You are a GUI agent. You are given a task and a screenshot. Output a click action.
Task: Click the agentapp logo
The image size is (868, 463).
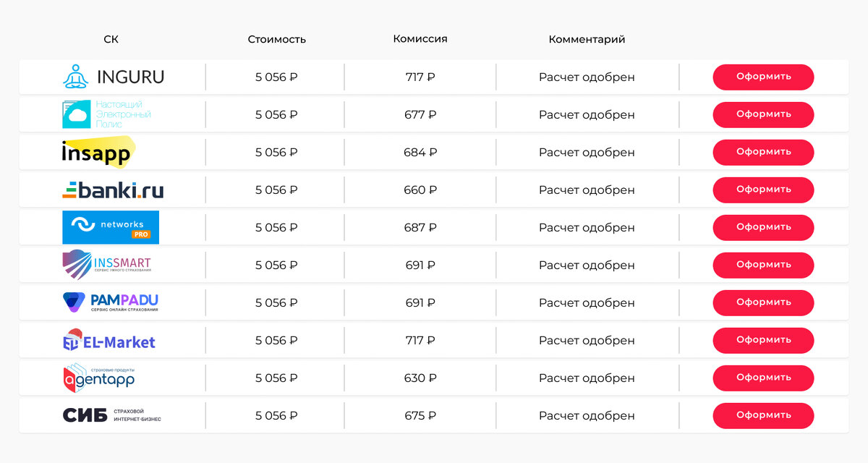click(99, 378)
